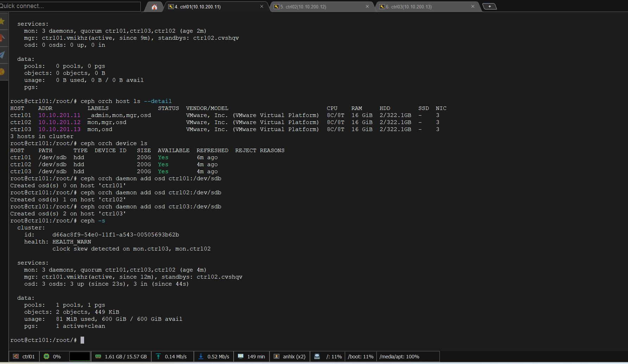Click the /media/apt: 100% disk usage entry
Screen dimensions: 628x364
tap(399, 357)
